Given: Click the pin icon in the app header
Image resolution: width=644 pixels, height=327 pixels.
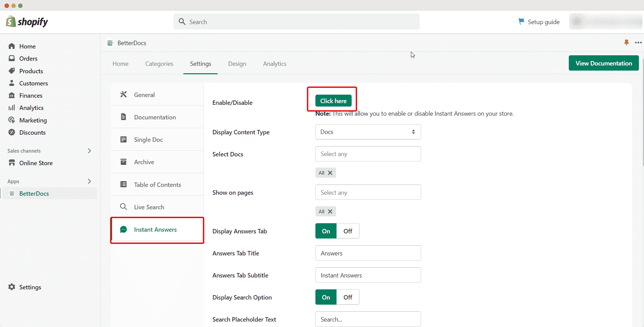Looking at the screenshot, I should pyautogui.click(x=626, y=42).
